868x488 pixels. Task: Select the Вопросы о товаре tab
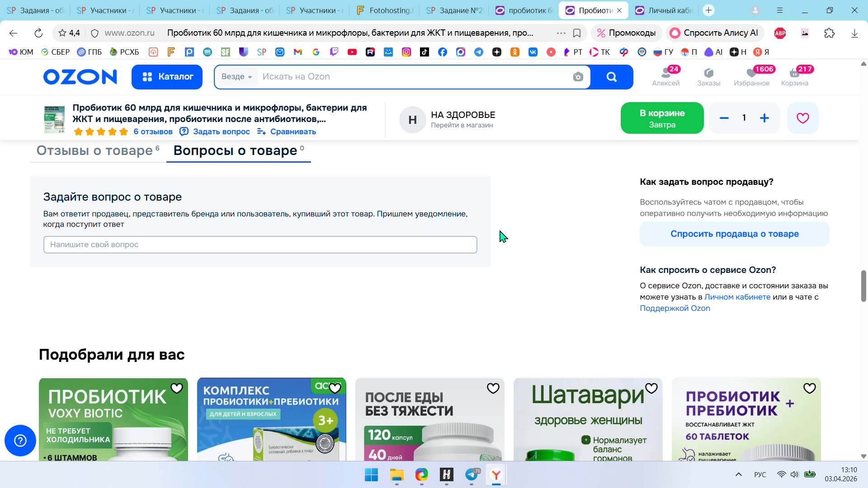pyautogui.click(x=236, y=150)
